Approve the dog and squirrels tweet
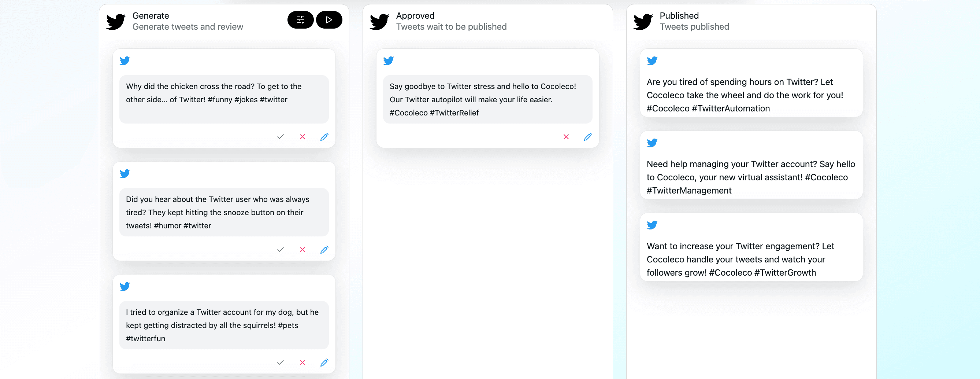 pyautogui.click(x=281, y=362)
